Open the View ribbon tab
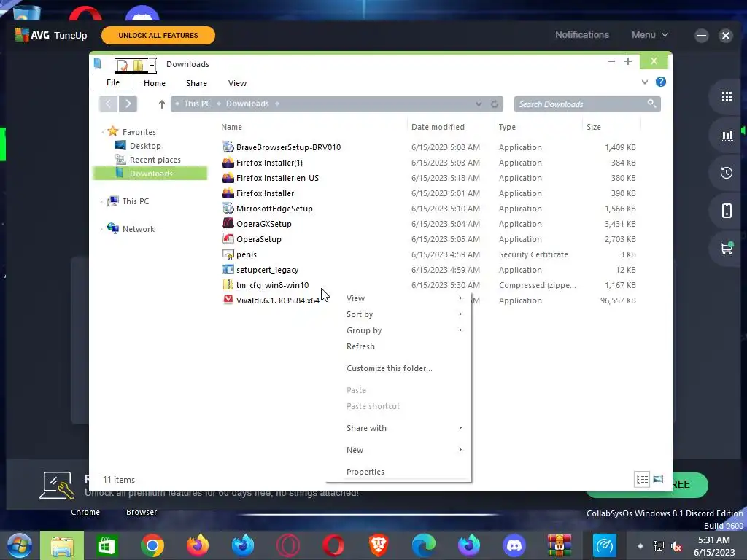 237,83
